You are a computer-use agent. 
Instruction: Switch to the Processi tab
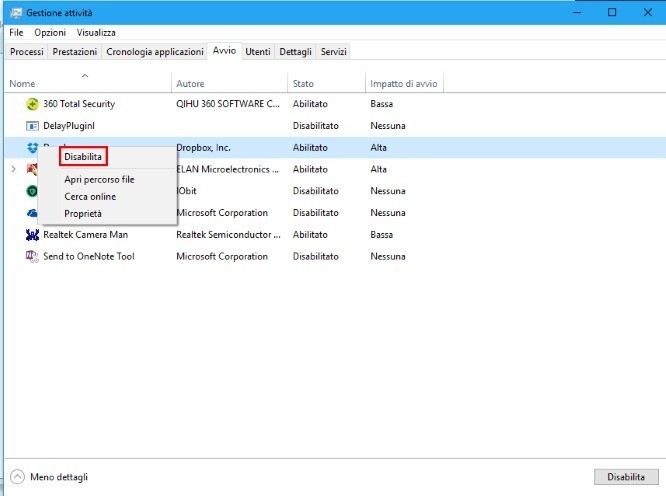(26, 51)
